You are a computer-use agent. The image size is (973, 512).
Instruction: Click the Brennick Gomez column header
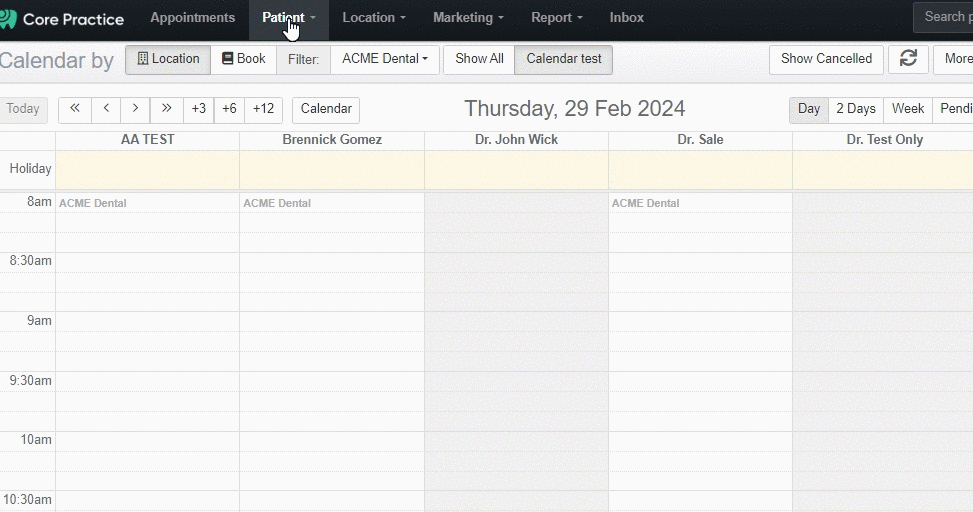coord(332,140)
